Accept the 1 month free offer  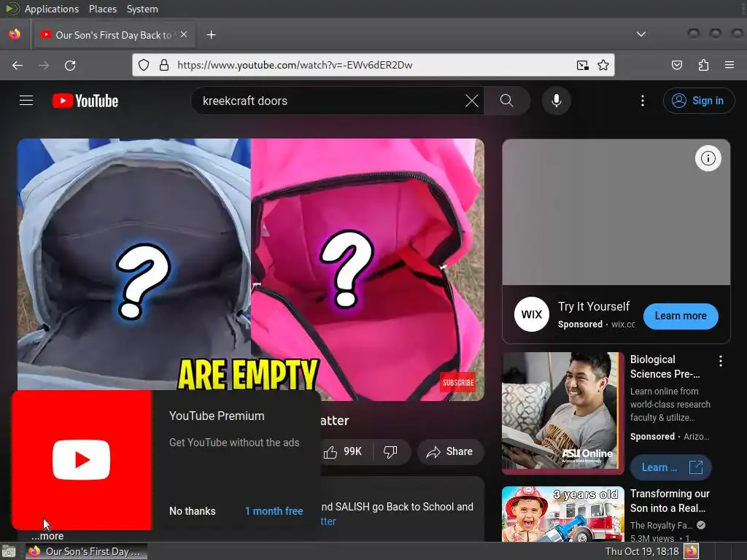tap(274, 511)
